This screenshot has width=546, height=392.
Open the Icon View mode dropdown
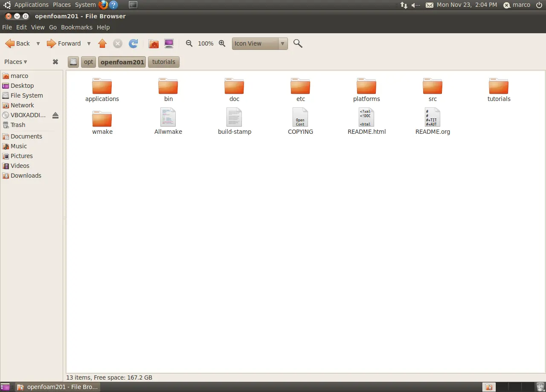point(260,43)
